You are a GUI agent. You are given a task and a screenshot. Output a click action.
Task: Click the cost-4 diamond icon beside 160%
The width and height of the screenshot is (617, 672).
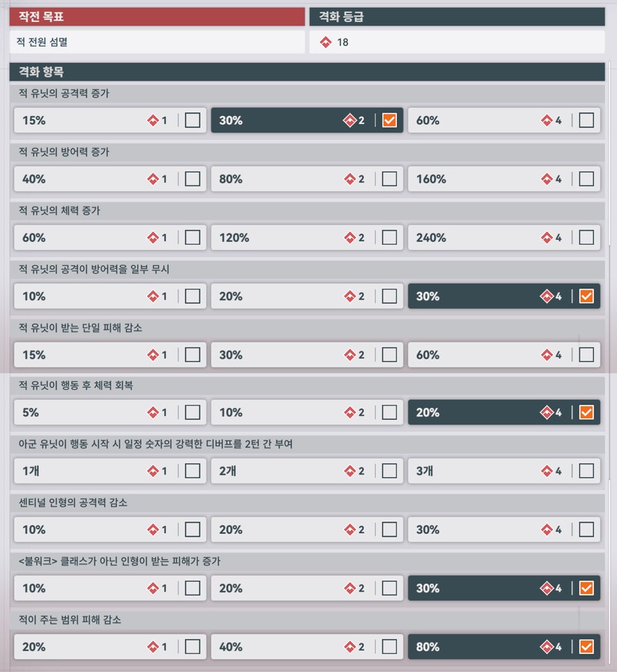coord(548,179)
